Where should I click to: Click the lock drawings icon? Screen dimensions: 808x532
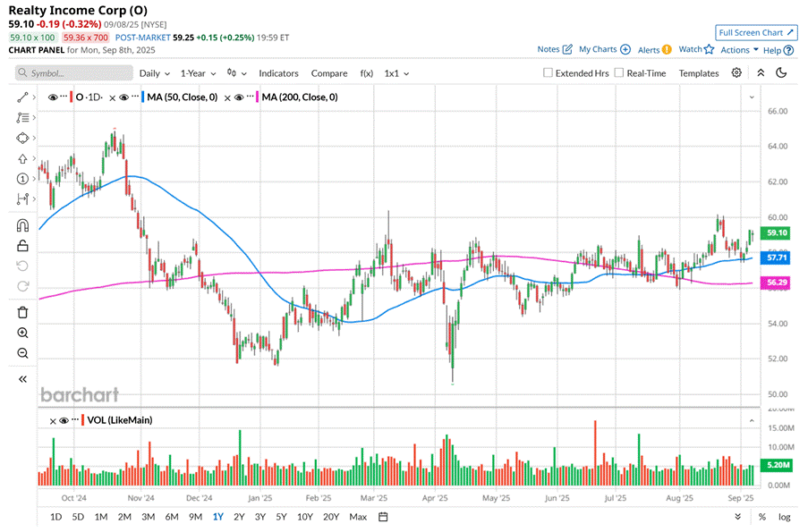22,246
